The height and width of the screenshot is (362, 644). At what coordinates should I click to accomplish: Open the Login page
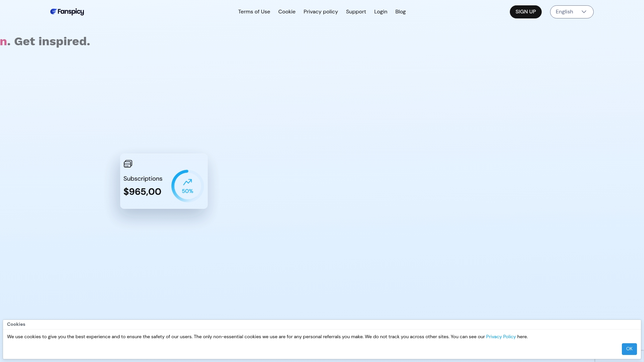point(380,12)
